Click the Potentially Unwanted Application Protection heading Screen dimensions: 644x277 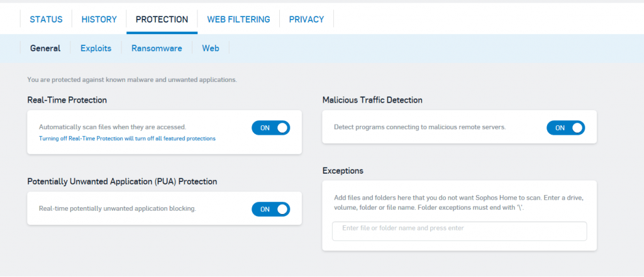pyautogui.click(x=122, y=181)
